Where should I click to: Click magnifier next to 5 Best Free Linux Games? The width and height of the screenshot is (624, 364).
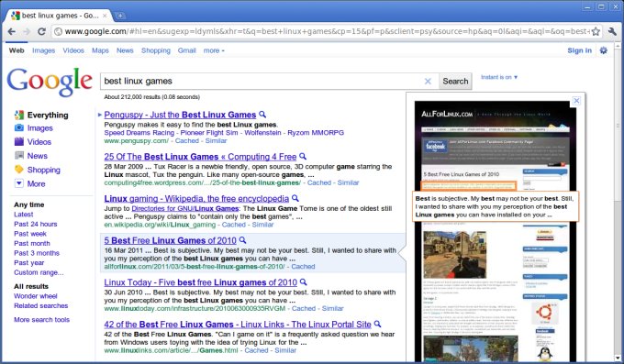click(243, 240)
